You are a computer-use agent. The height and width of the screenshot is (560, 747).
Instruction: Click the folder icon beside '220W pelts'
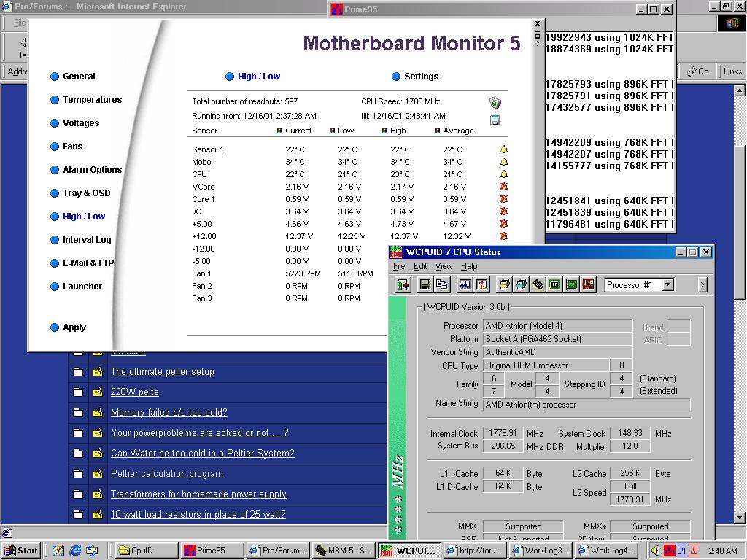pos(78,392)
